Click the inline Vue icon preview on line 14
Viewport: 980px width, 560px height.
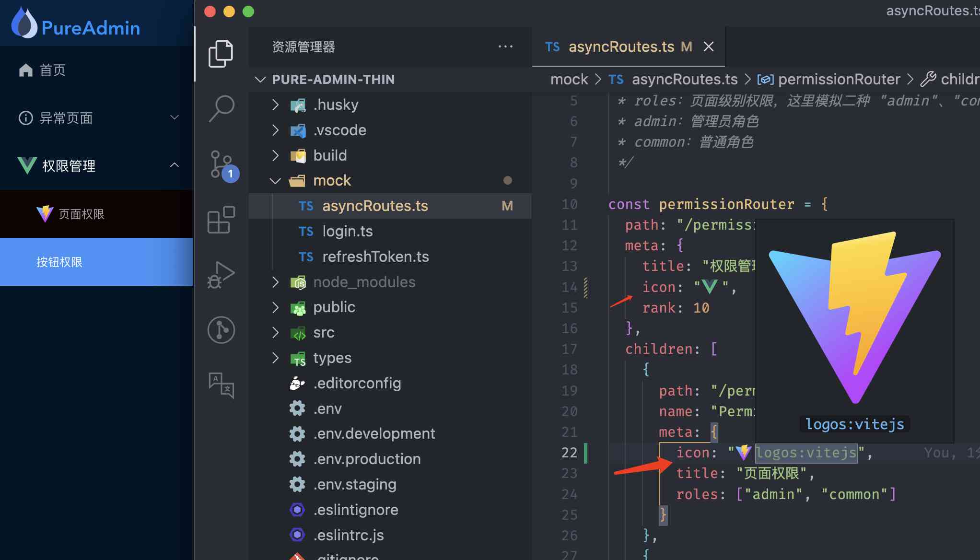click(710, 287)
